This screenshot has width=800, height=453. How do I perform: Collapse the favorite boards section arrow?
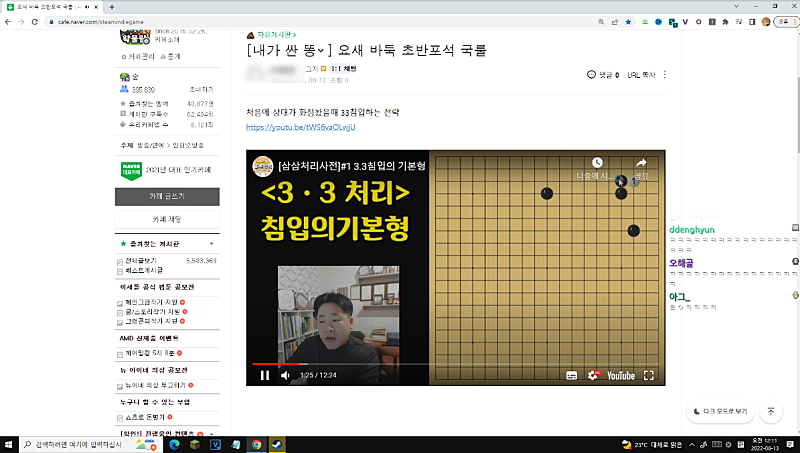[211, 244]
